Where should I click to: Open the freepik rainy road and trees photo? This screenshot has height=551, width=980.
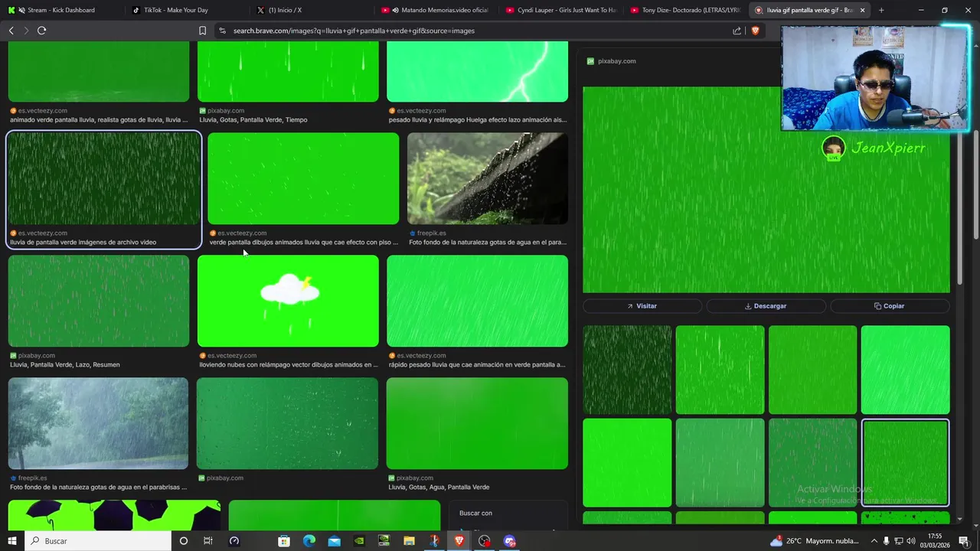point(98,423)
